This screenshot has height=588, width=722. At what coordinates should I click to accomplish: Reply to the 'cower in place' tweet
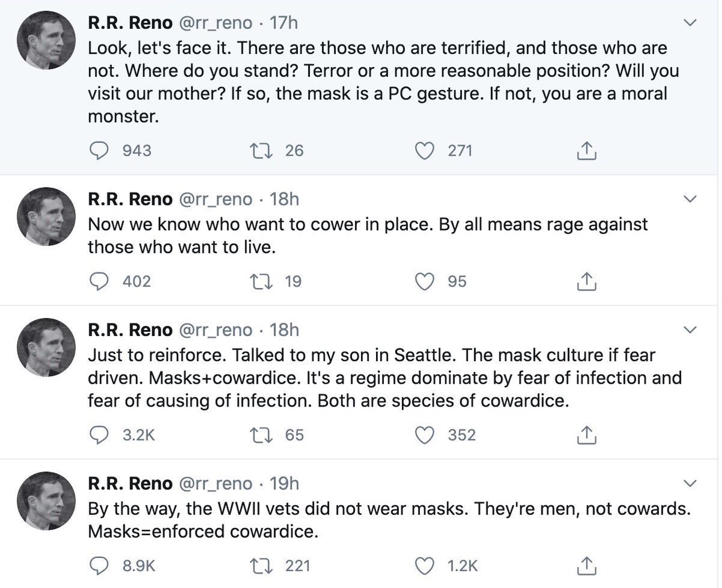[99, 281]
